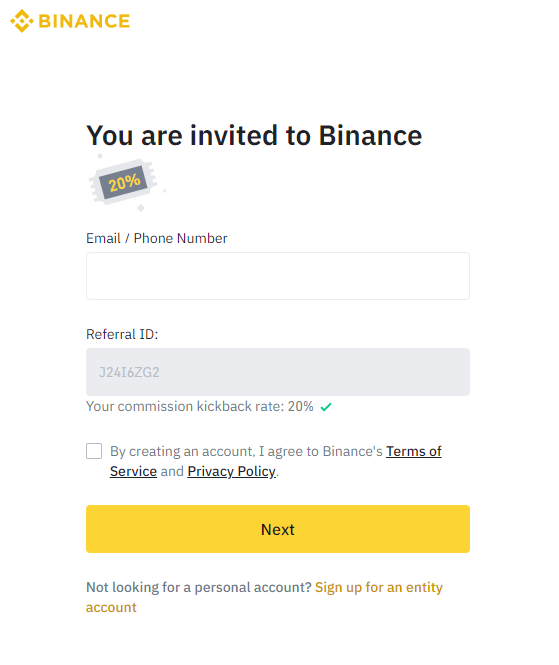Click the word 'Service' in the terms link
Viewport: 559px width, 665px height.
click(133, 472)
